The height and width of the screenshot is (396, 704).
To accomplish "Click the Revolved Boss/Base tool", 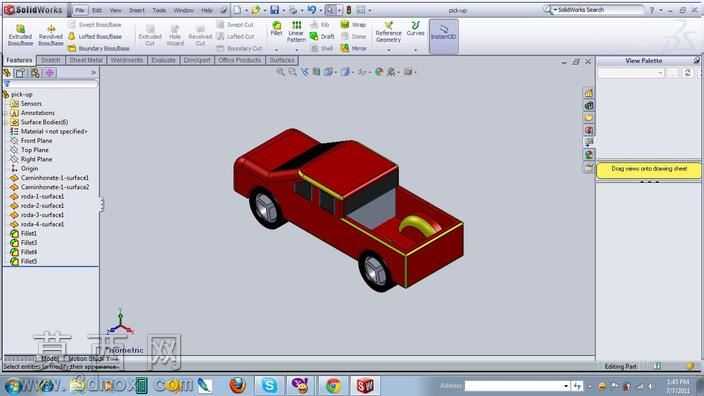I will (51, 35).
